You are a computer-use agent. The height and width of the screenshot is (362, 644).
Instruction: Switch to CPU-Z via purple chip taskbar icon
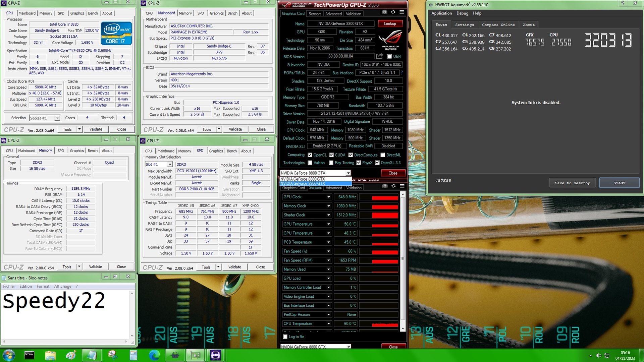tap(216, 355)
